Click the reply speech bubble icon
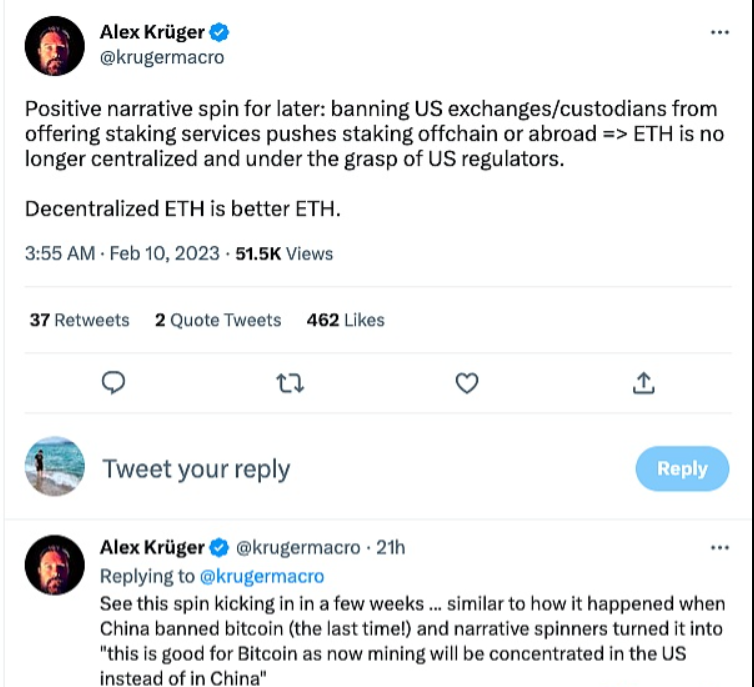 115,383
